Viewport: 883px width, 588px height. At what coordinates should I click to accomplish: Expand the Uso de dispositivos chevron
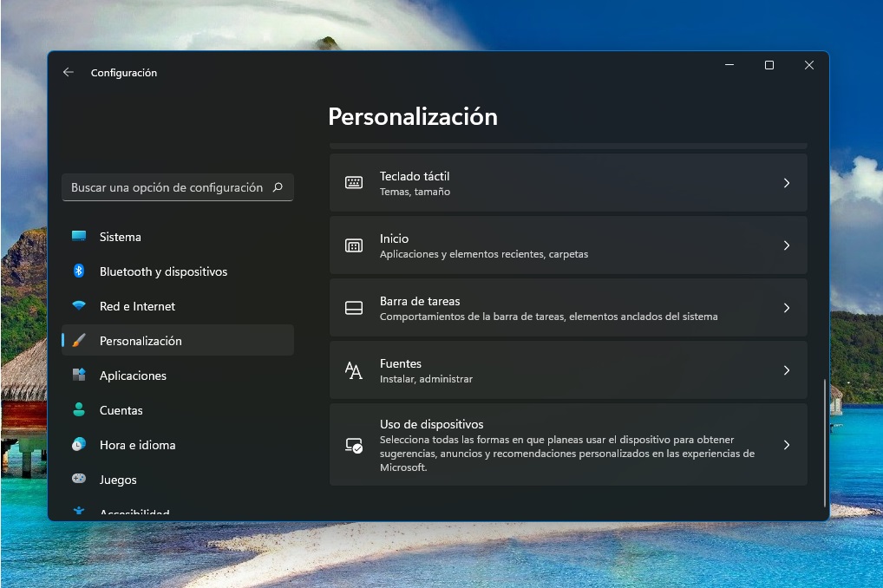tap(787, 444)
